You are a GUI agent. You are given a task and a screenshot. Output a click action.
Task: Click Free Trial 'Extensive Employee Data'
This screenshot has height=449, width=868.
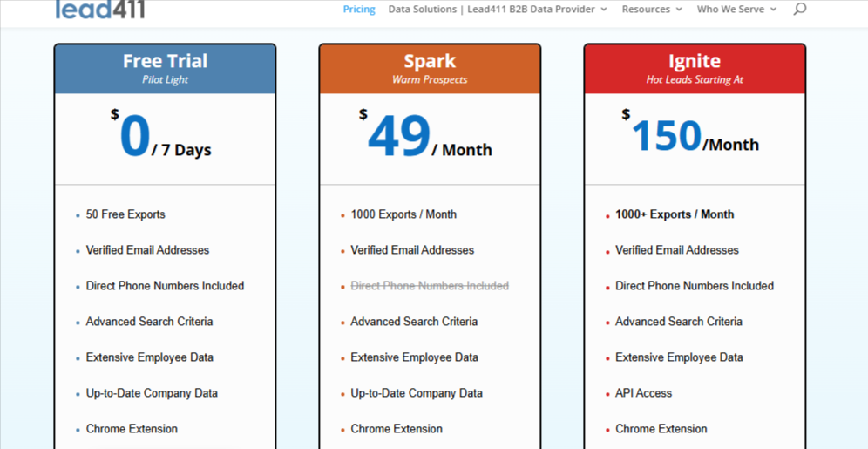coord(150,357)
